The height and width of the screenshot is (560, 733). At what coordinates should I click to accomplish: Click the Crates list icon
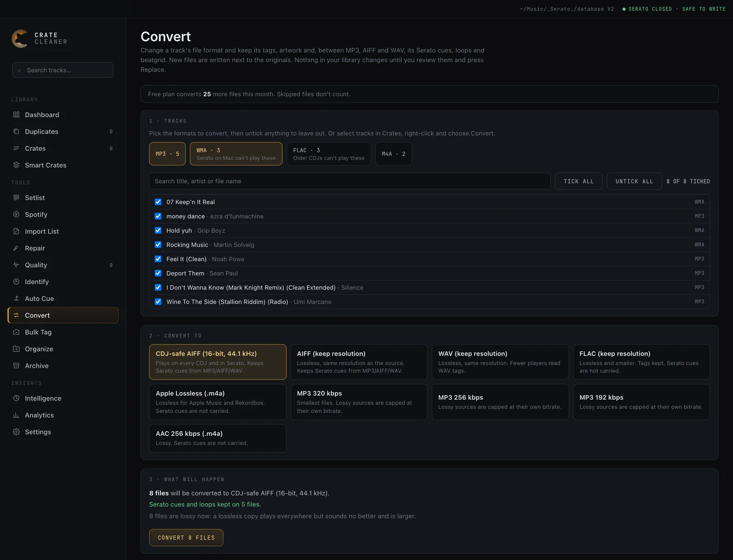point(16,148)
